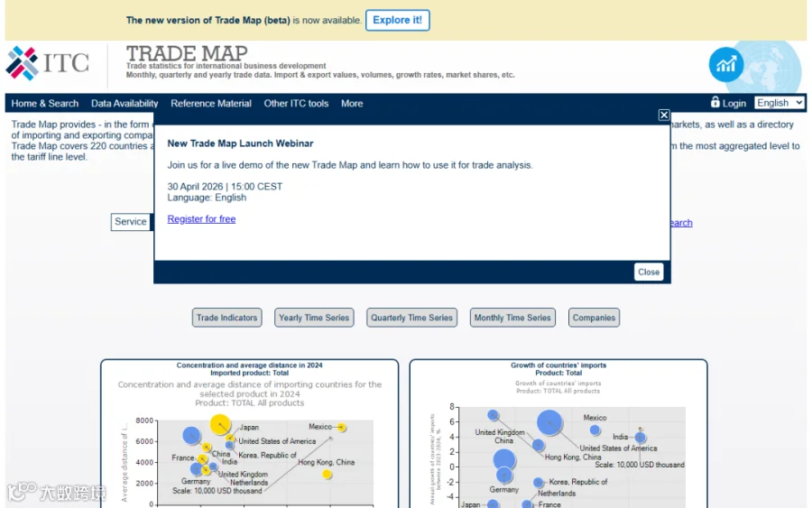Click the TRADE MAP title heading
The image size is (812, 508).
[x=187, y=53]
